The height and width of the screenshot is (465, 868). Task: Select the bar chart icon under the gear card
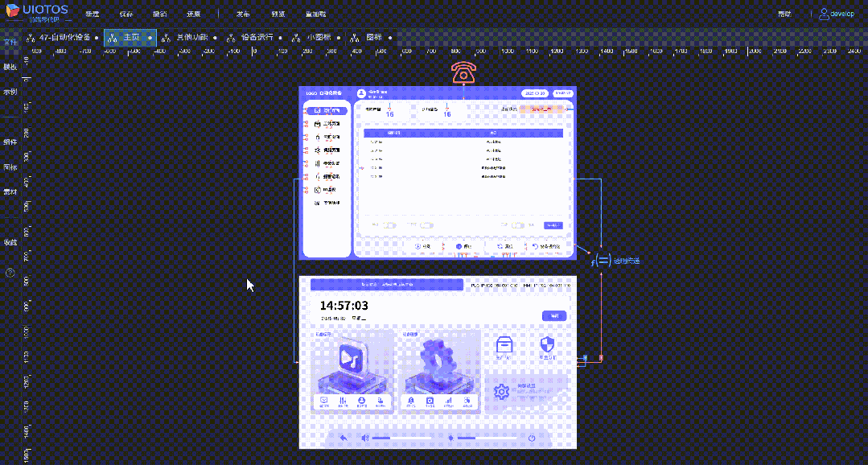[x=449, y=400]
